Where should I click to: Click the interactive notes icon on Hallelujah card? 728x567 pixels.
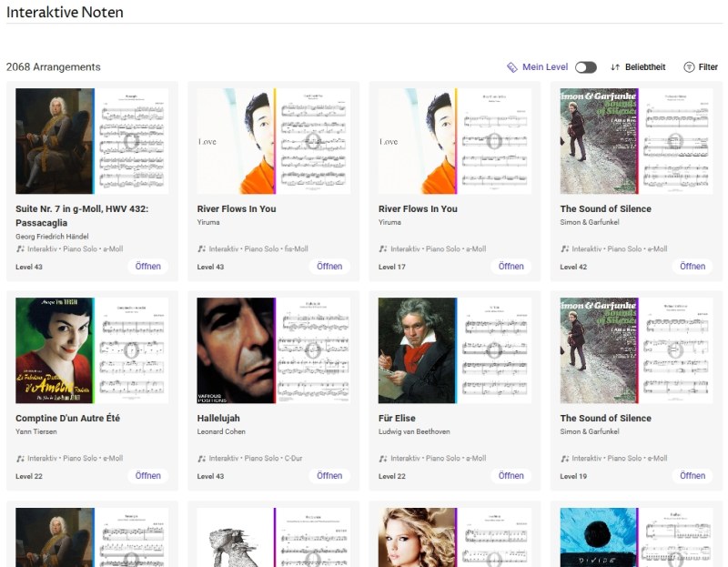[202, 459]
